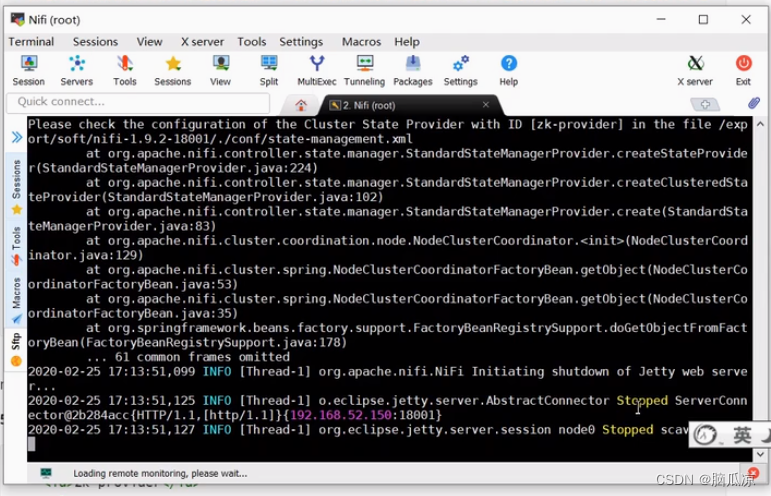Click the IP address 192.168.52.150 in terminal
This screenshot has width=771, height=496.
pos(341,415)
